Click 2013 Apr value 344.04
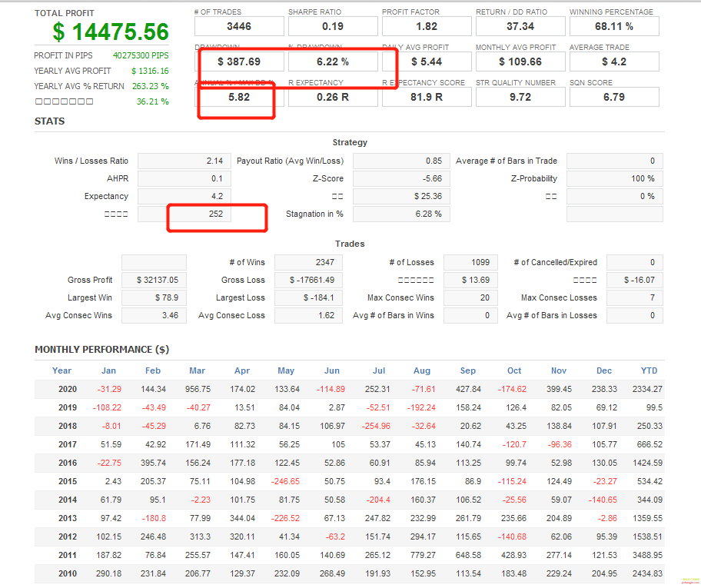The height and width of the screenshot is (588, 701). [242, 518]
